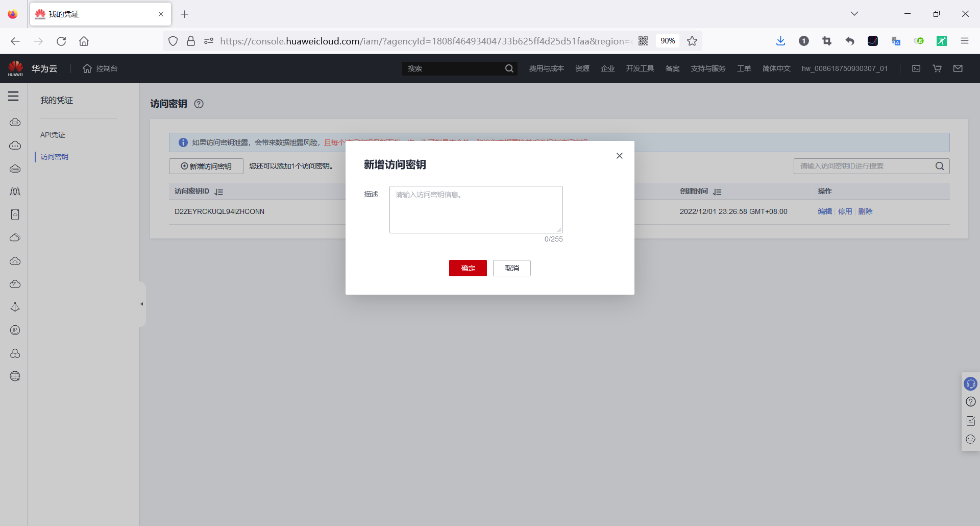Open the 支持与服务 menu
This screenshot has width=980, height=526.
(708, 68)
